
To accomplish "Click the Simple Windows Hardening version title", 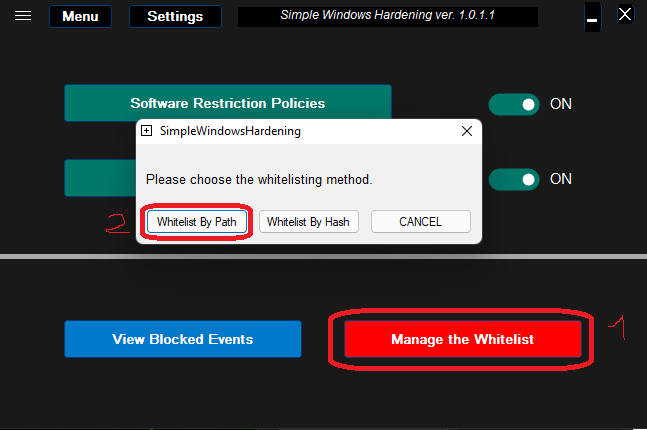I will click(x=387, y=17).
